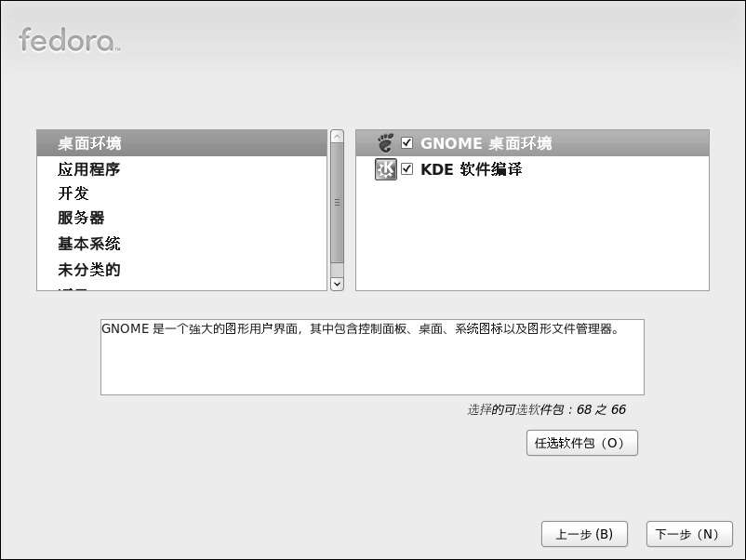Screen dimensions: 746x560
Task: Uncheck the GNOME 桌面环境 checkbox
Action: tap(406, 142)
